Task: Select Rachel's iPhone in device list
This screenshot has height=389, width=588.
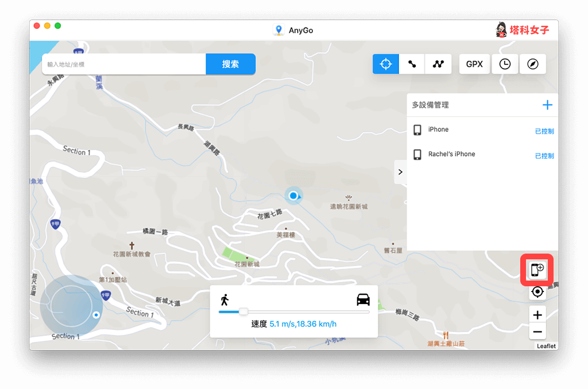Action: [451, 154]
